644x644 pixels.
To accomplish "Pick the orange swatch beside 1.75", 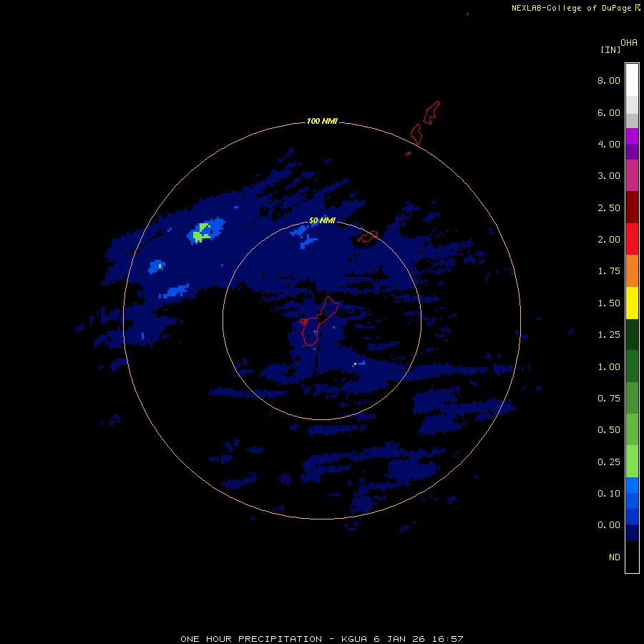I will click(x=632, y=271).
